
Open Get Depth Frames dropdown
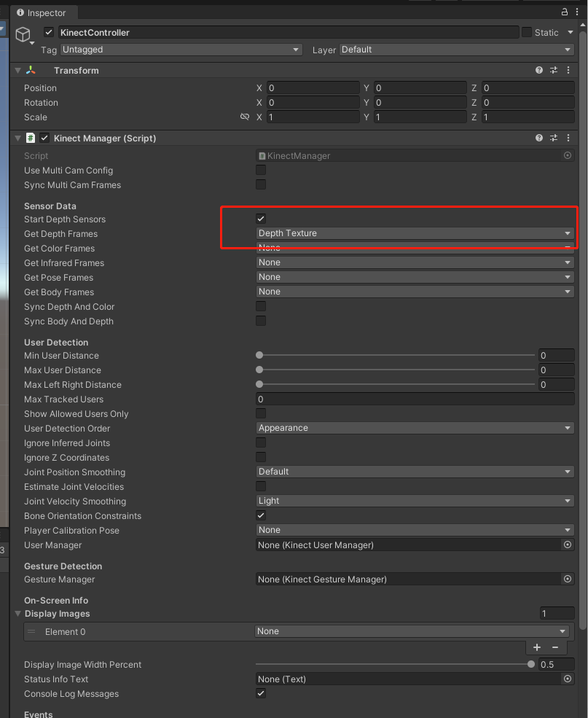click(415, 233)
